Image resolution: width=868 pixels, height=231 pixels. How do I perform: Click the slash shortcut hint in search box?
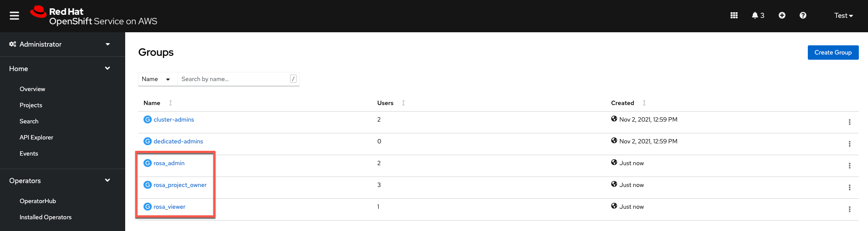[x=293, y=79]
